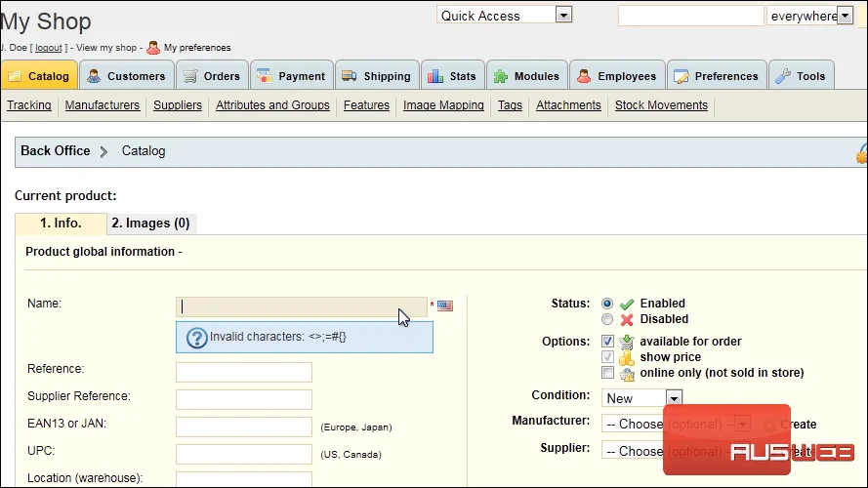Image resolution: width=868 pixels, height=488 pixels.
Task: Toggle the show price checkbox
Action: pyautogui.click(x=608, y=357)
